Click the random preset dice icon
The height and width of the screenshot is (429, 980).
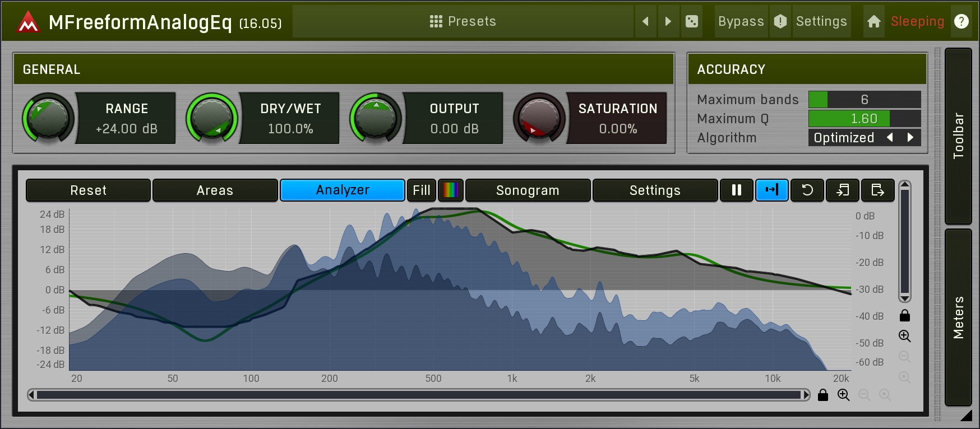[692, 21]
